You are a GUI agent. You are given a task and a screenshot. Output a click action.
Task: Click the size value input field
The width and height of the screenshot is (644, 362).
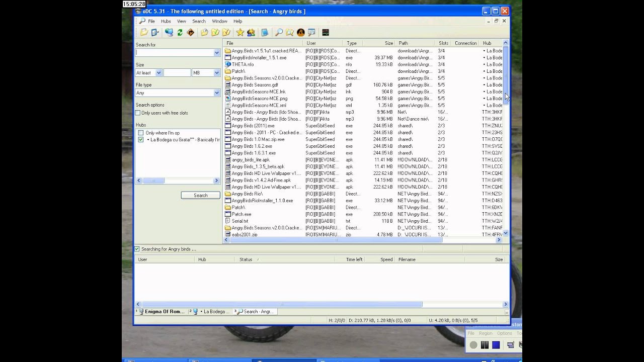(177, 73)
